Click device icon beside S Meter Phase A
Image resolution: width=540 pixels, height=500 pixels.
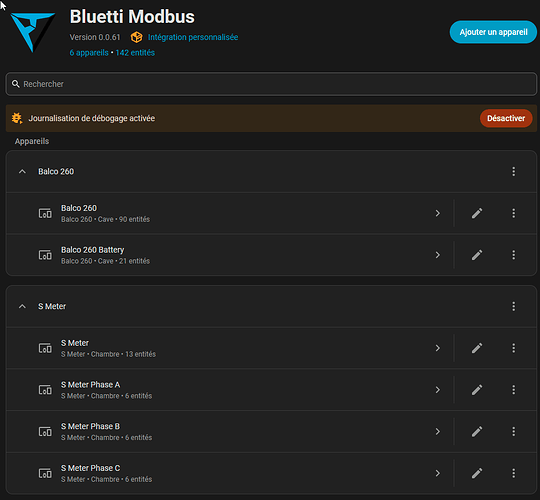45,390
